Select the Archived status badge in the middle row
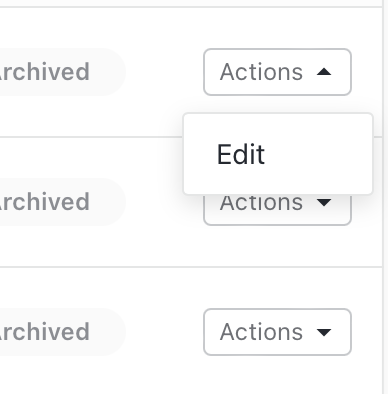This screenshot has width=388, height=394. click(62, 202)
